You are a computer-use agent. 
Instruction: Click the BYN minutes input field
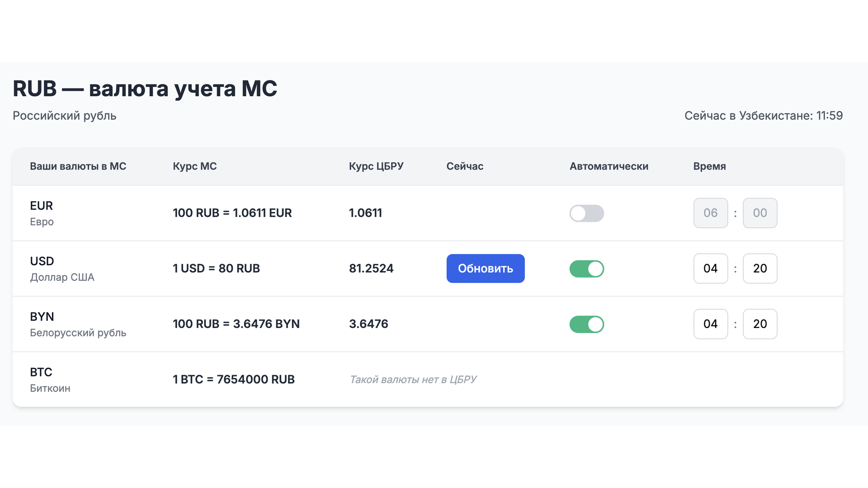click(759, 324)
